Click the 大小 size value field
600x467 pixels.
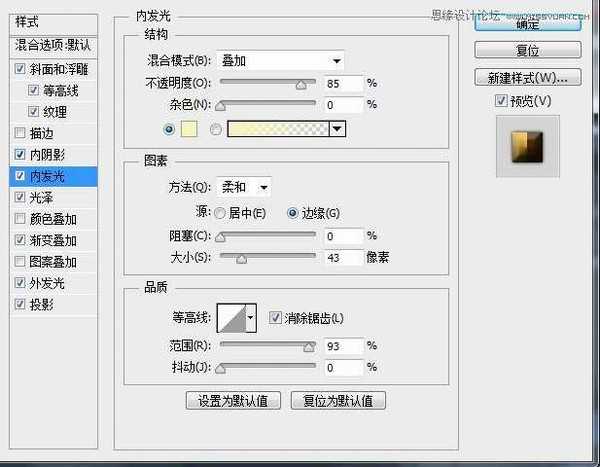pos(342,258)
